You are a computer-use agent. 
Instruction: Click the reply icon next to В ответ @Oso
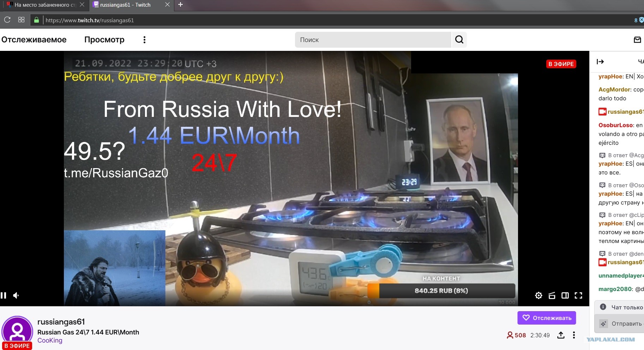point(602,185)
